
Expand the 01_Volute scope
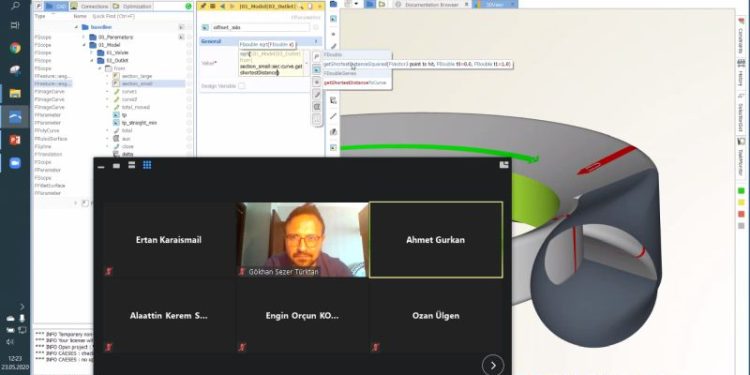tap(92, 53)
